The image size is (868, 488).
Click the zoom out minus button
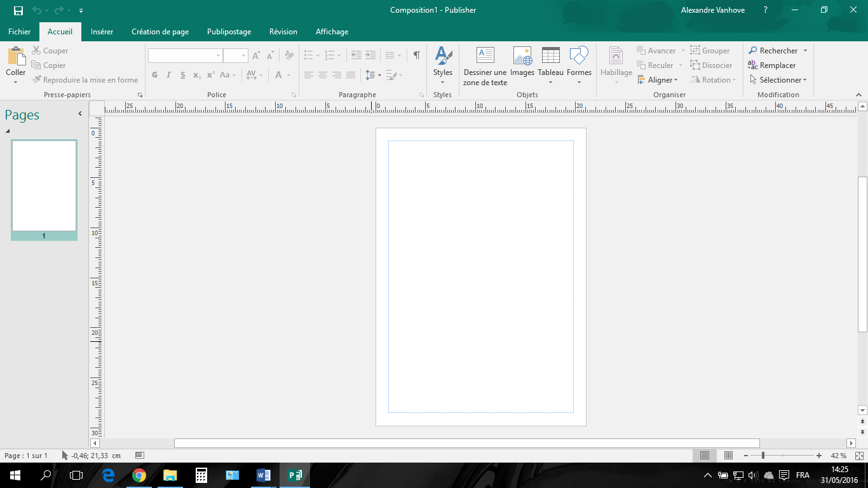click(x=745, y=456)
